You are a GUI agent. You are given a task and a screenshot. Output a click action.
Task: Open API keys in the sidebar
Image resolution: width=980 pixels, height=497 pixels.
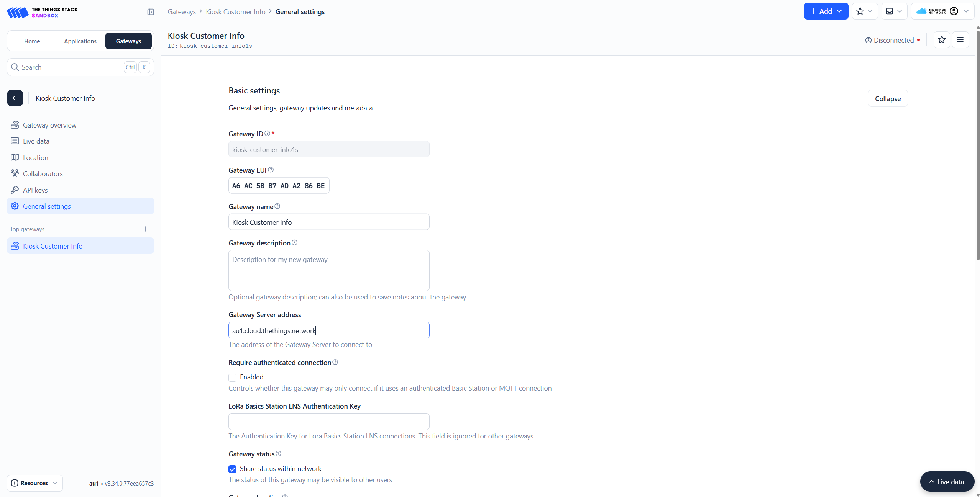(35, 190)
